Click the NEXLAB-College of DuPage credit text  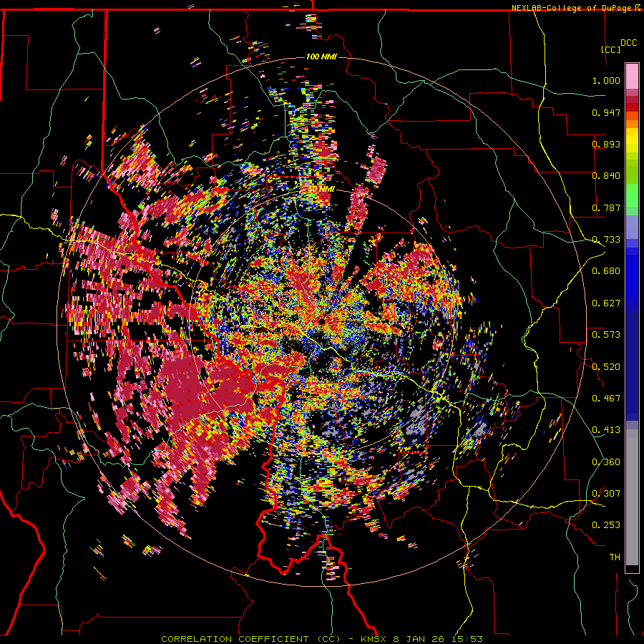click(575, 8)
